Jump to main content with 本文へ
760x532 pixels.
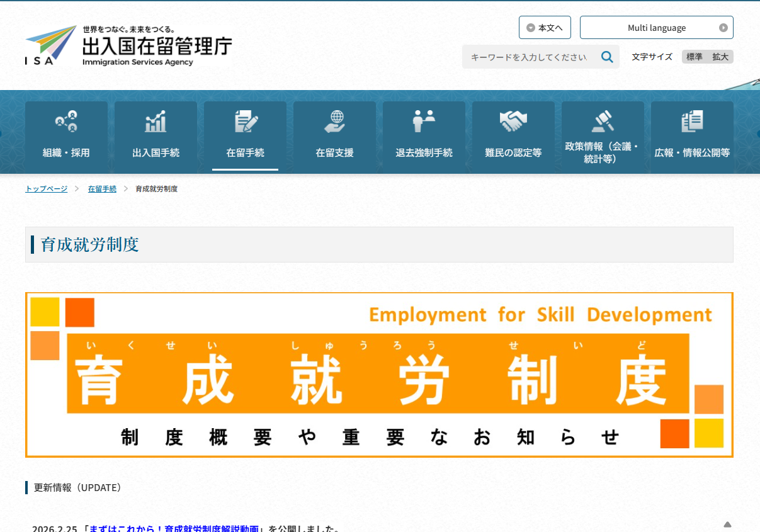coord(545,28)
